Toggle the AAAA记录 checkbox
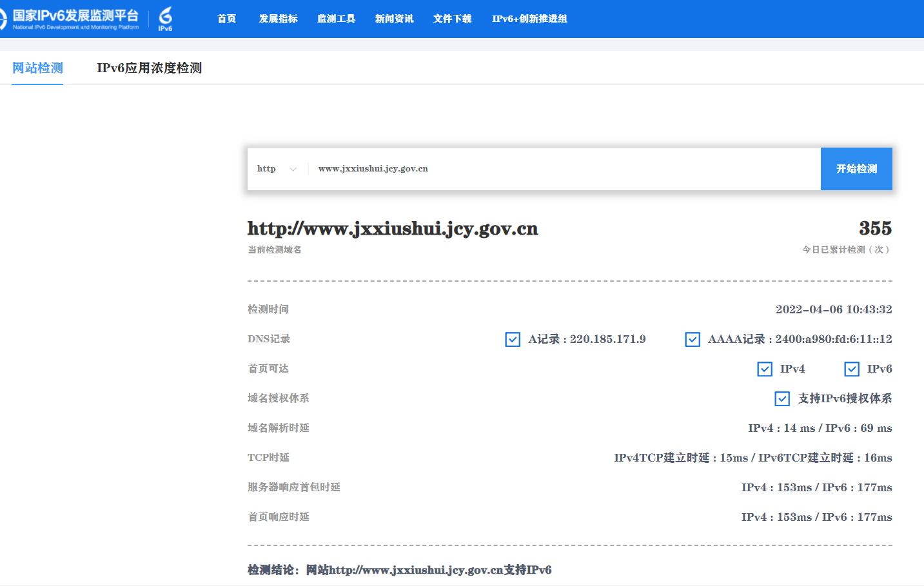This screenshot has height=586, width=924. click(x=693, y=339)
